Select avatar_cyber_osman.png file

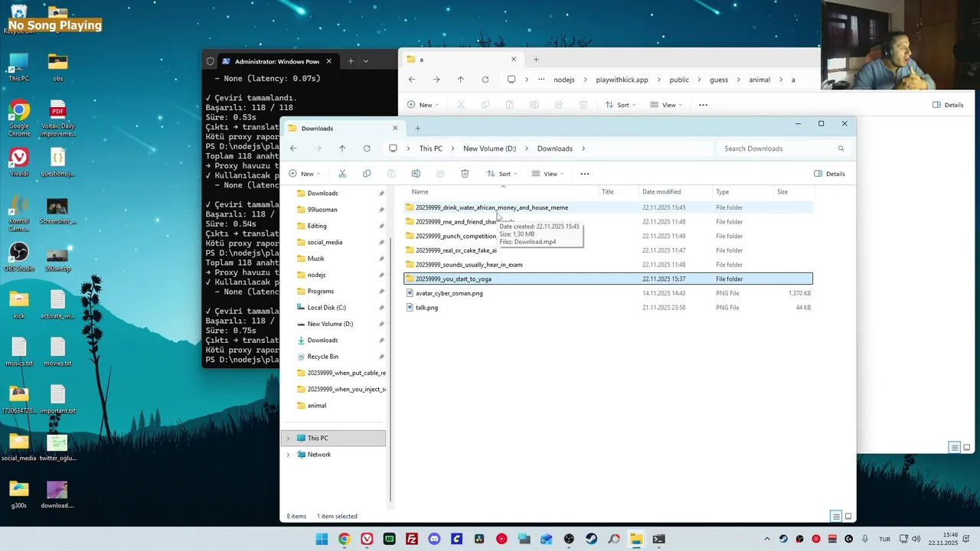click(x=608, y=293)
